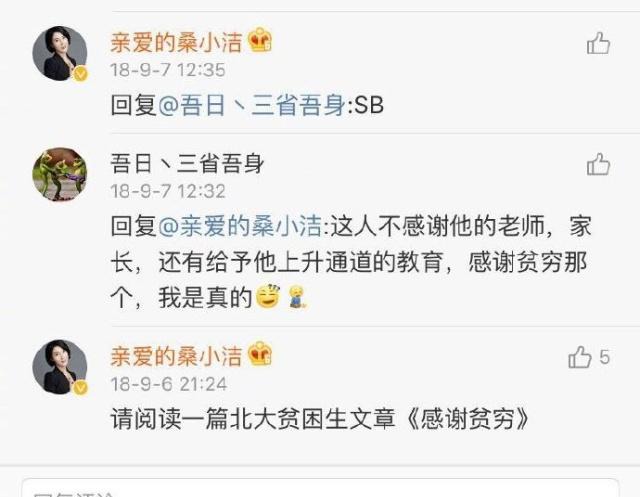The height and width of the screenshot is (497, 640).
Task: Click the like count 5
Action: coord(604,357)
